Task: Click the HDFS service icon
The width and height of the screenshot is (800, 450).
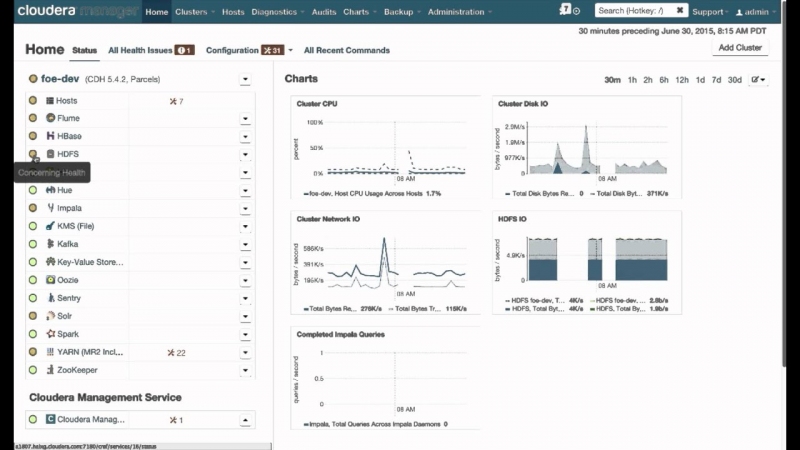Action: point(50,154)
